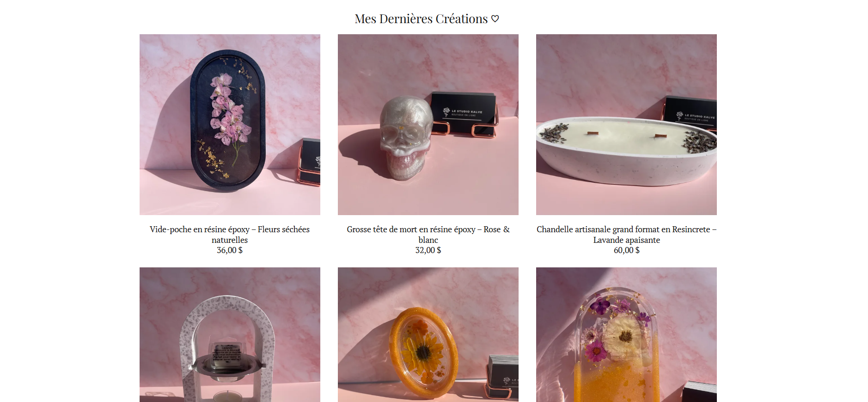868x402 pixels.
Task: Open the lavender candle product image
Action: coord(626,124)
